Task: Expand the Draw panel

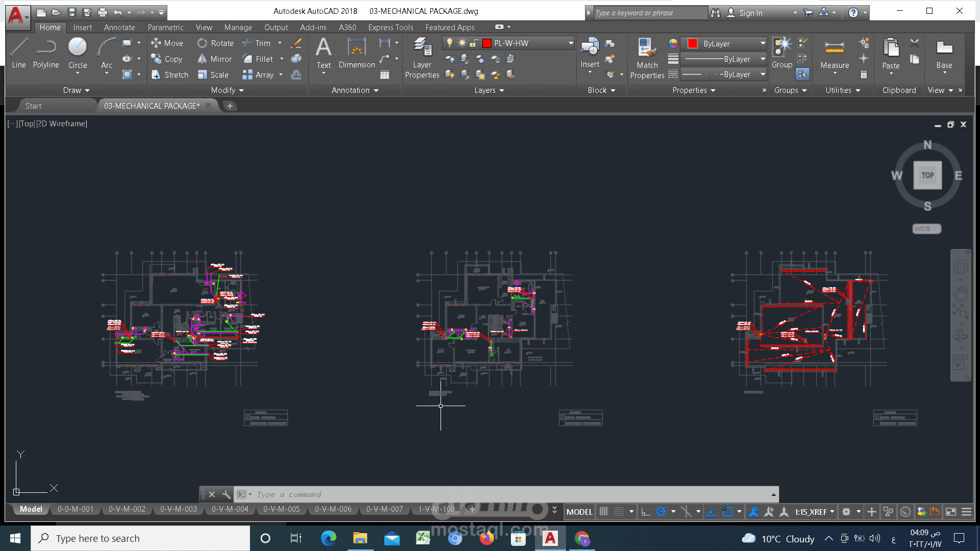Action: [x=76, y=90]
